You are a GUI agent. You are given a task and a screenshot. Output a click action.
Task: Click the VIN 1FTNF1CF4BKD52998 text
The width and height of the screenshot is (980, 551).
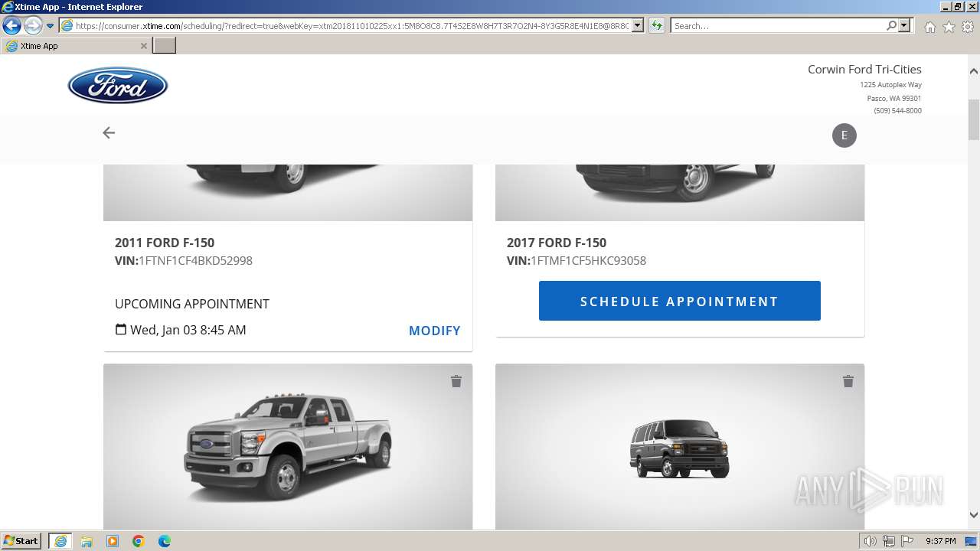pyautogui.click(x=184, y=261)
